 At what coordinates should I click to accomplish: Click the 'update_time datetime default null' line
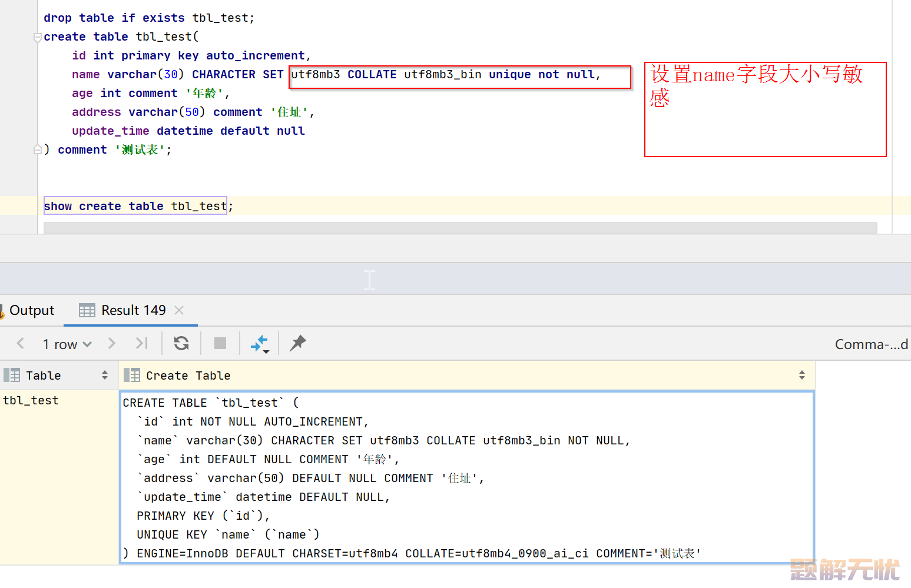[188, 131]
